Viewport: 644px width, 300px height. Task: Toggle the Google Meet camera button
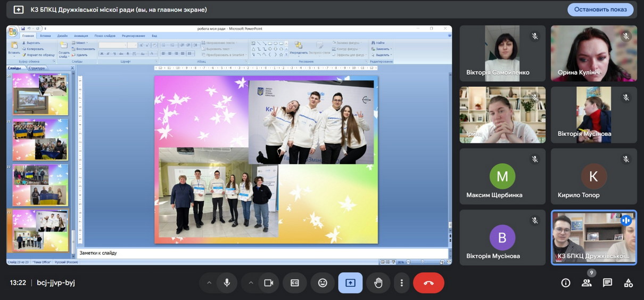point(268,283)
